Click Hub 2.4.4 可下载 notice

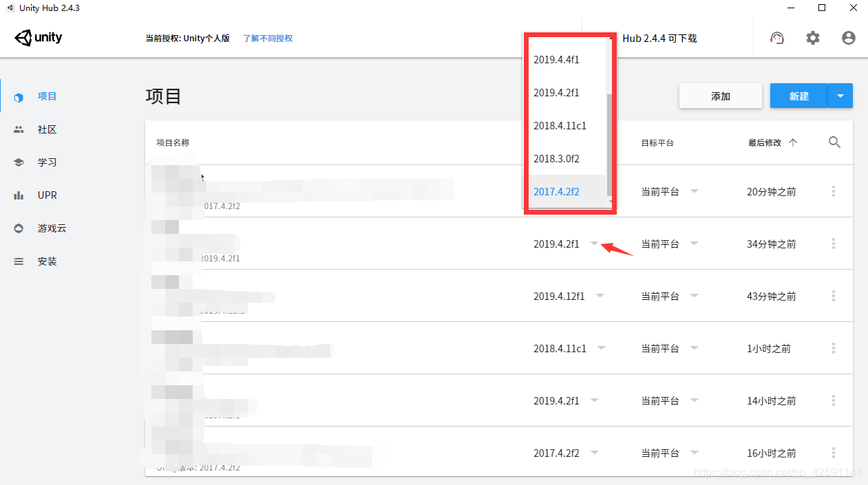click(x=659, y=39)
